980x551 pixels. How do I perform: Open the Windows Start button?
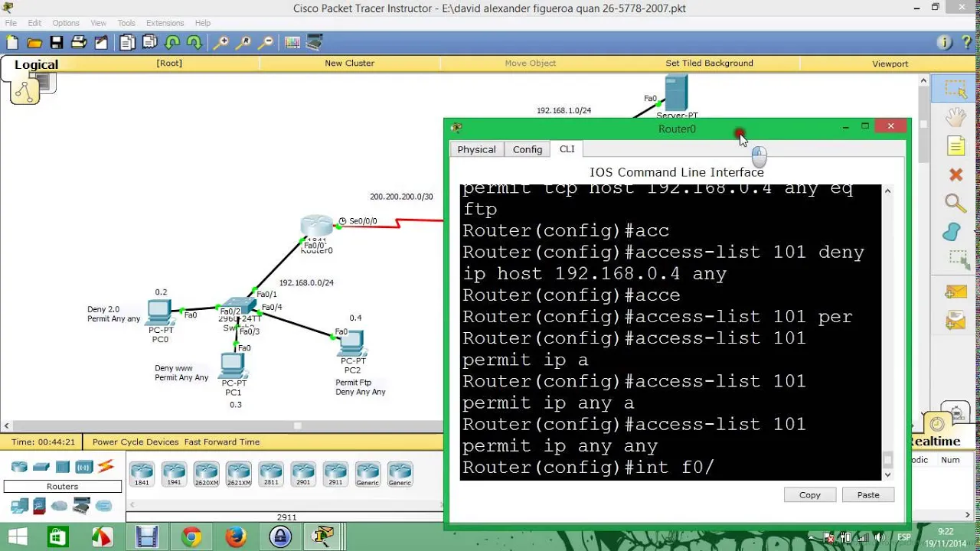click(x=17, y=537)
